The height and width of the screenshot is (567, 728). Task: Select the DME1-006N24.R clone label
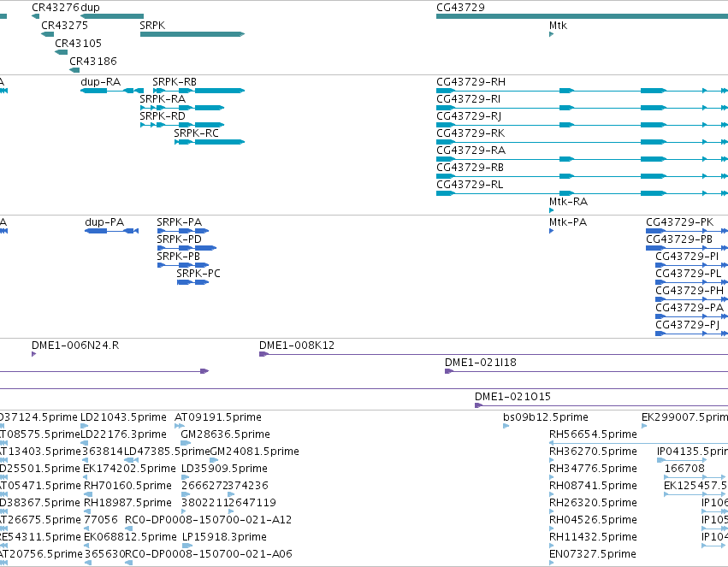(x=75, y=346)
